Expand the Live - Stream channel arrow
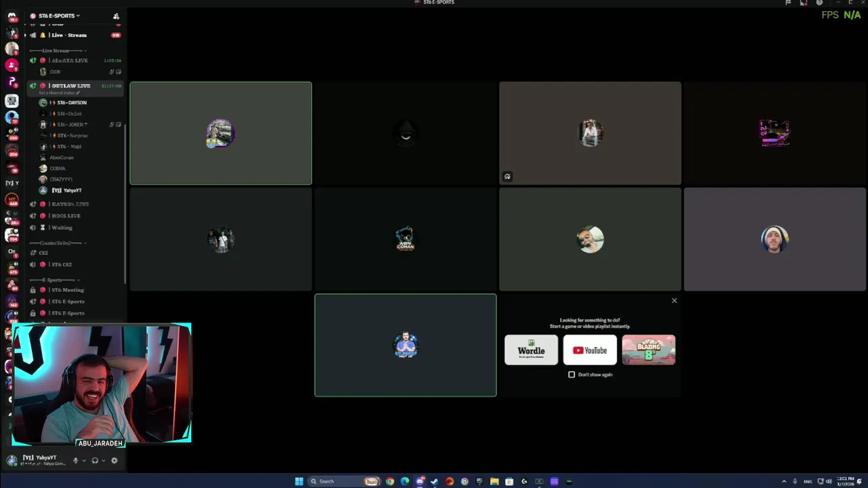This screenshot has height=488, width=868. [x=25, y=35]
